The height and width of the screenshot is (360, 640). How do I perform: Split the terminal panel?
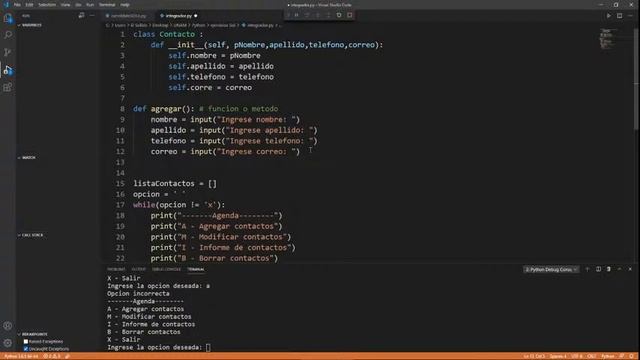pyautogui.click(x=598, y=269)
